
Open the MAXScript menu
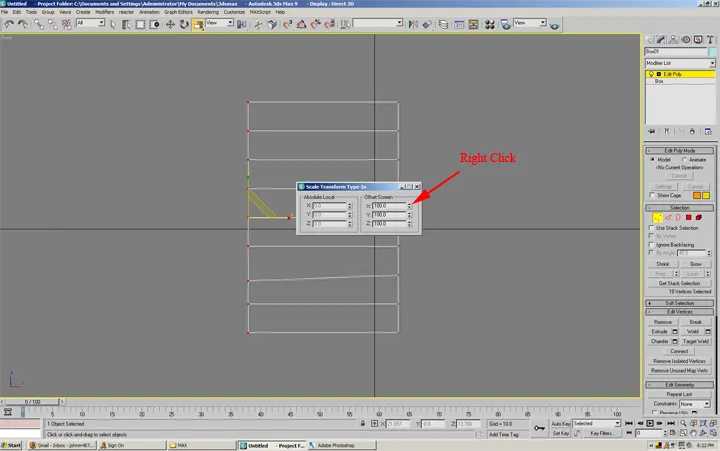pyautogui.click(x=260, y=12)
